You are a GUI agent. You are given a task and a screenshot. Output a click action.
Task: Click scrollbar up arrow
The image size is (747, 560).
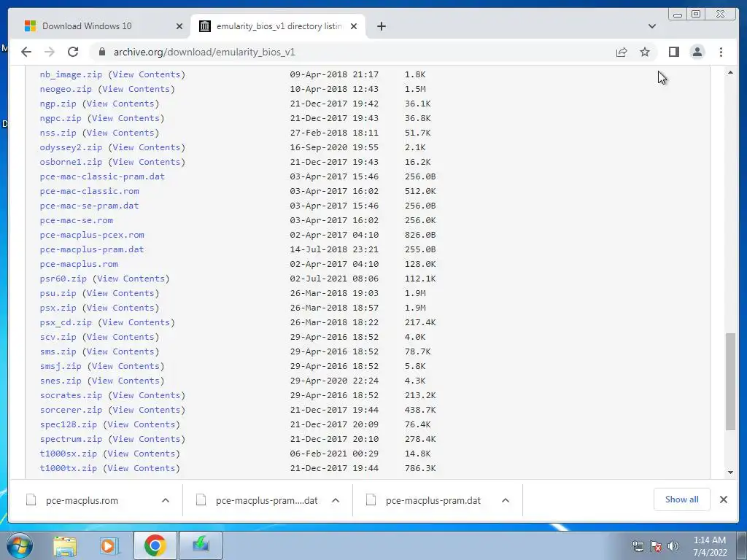point(730,72)
